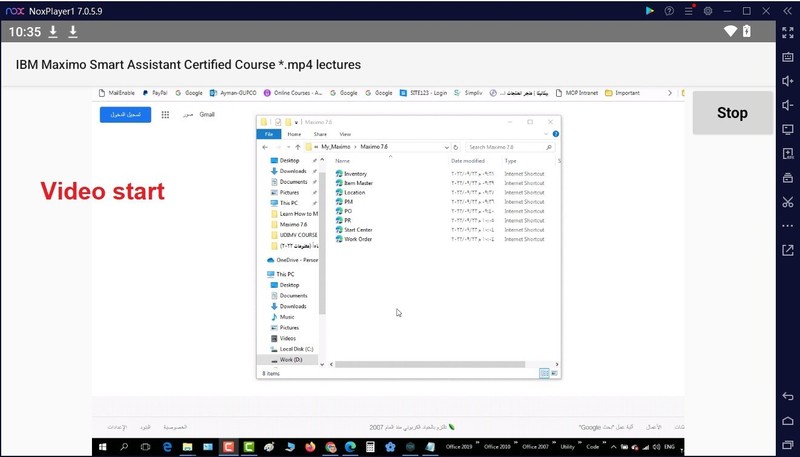Switch to the Share ribbon tab
This screenshot has width=800, height=457.
pyautogui.click(x=320, y=134)
